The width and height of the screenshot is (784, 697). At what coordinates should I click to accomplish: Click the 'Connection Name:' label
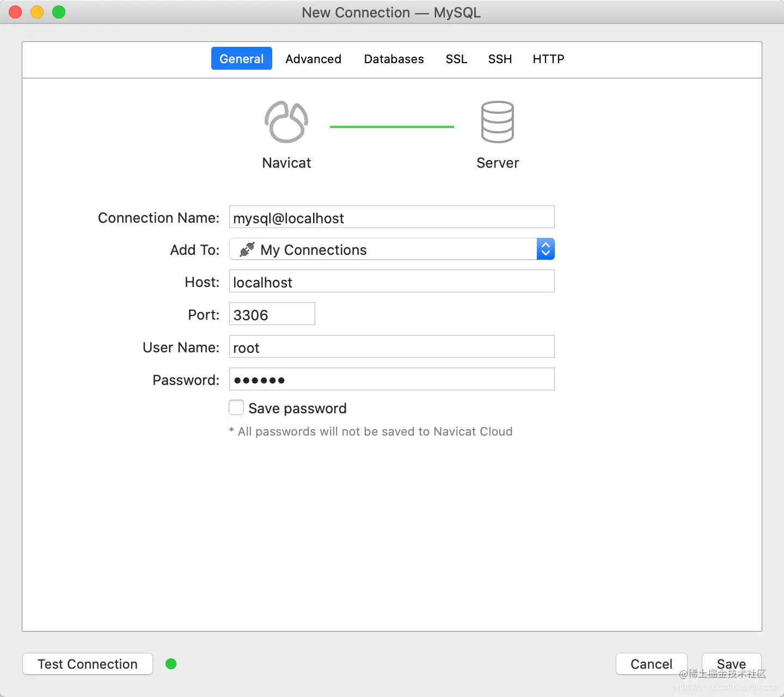pos(158,218)
